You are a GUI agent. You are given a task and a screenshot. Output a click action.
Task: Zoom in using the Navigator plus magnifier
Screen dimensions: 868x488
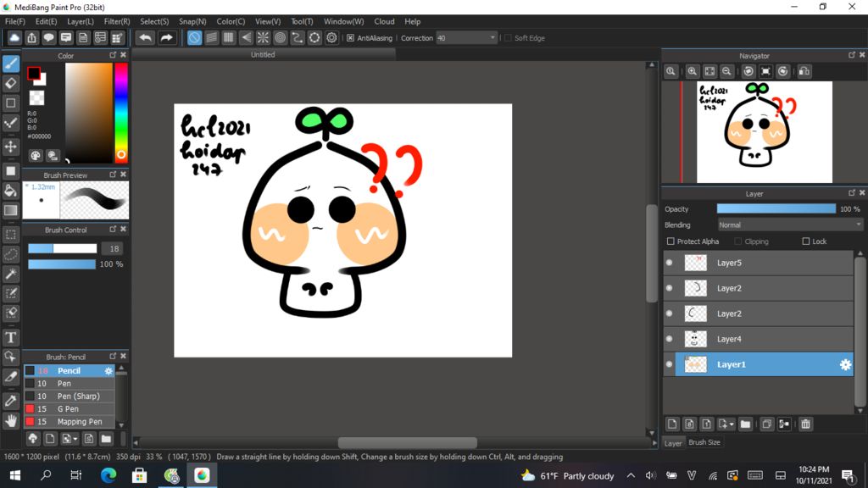point(692,71)
